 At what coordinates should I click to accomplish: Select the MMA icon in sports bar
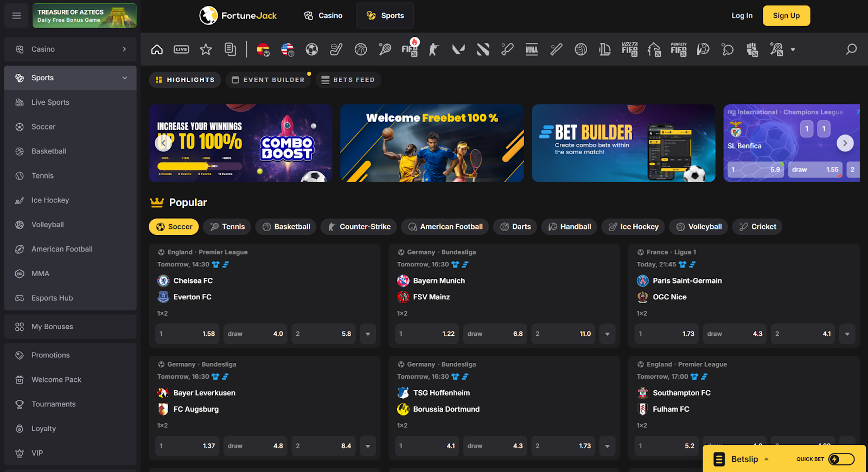pos(532,49)
